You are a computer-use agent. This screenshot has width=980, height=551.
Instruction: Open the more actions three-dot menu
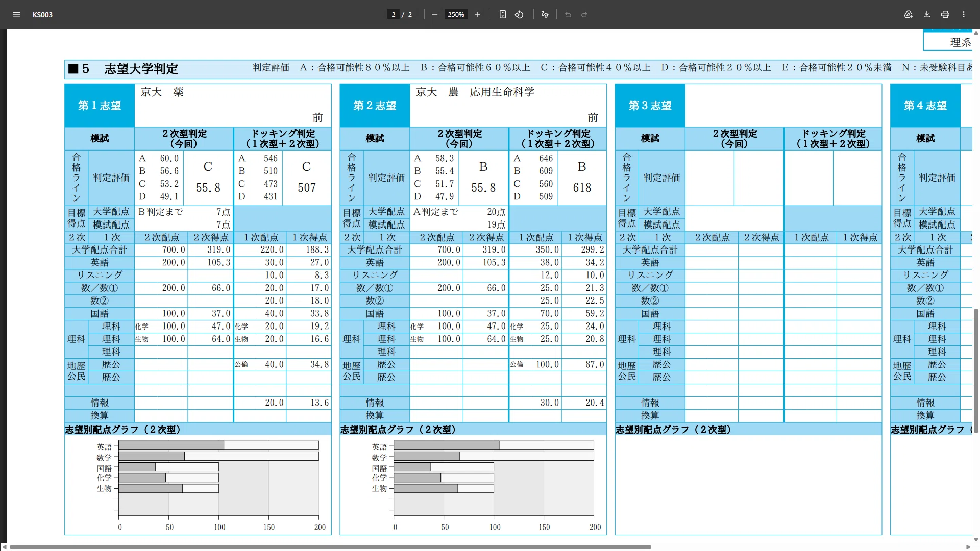pyautogui.click(x=964, y=14)
